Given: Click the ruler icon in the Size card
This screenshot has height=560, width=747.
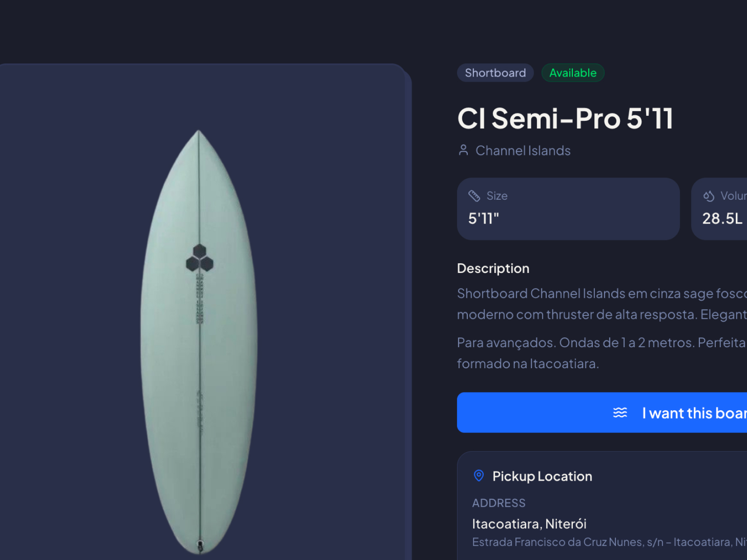Looking at the screenshot, I should (474, 196).
